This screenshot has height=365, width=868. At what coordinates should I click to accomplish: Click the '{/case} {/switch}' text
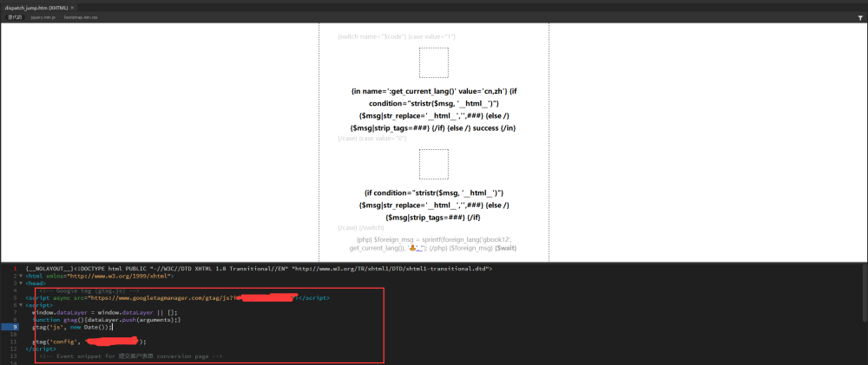pos(361,228)
